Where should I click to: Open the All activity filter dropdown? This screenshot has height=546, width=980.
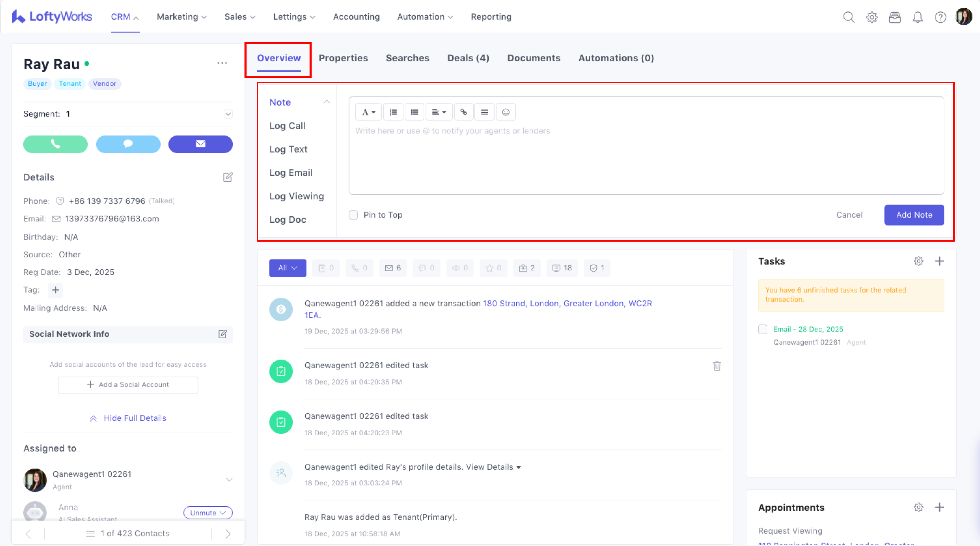coord(287,268)
